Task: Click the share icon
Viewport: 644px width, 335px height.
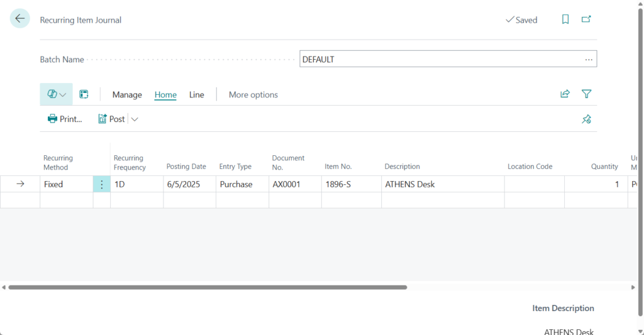Action: click(565, 94)
